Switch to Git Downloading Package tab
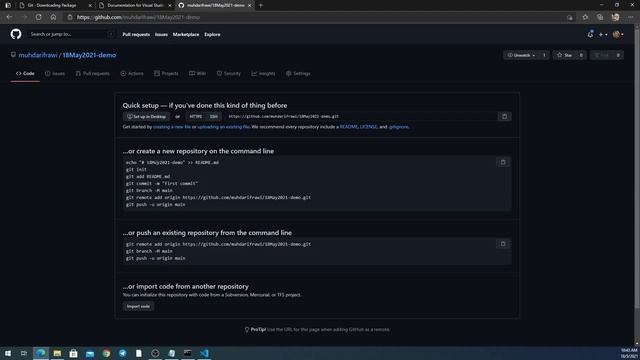 pos(56,5)
